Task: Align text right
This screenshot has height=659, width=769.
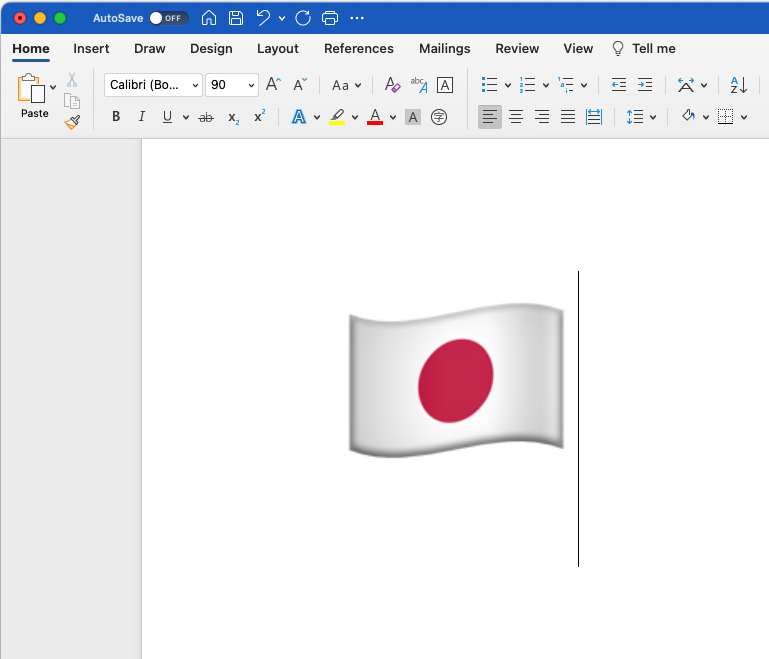Action: [541, 117]
